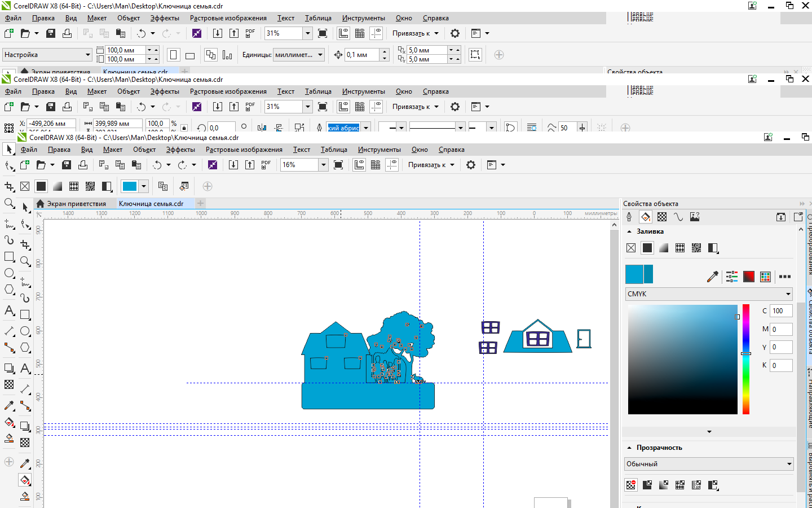The image size is (812, 508).
Task: Open Эффекты menu in front window
Action: pos(180,150)
